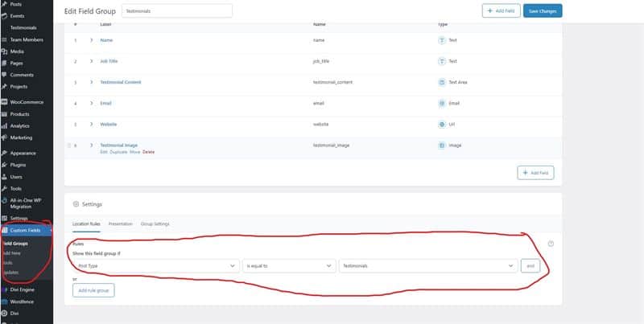Click the top Add Field button
644x324 pixels.
[x=501, y=11]
